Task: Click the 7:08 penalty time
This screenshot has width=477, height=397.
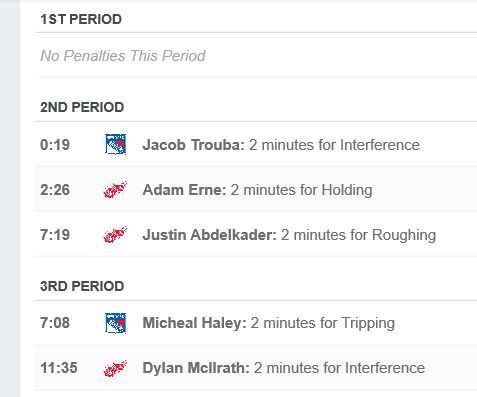Action: point(55,323)
